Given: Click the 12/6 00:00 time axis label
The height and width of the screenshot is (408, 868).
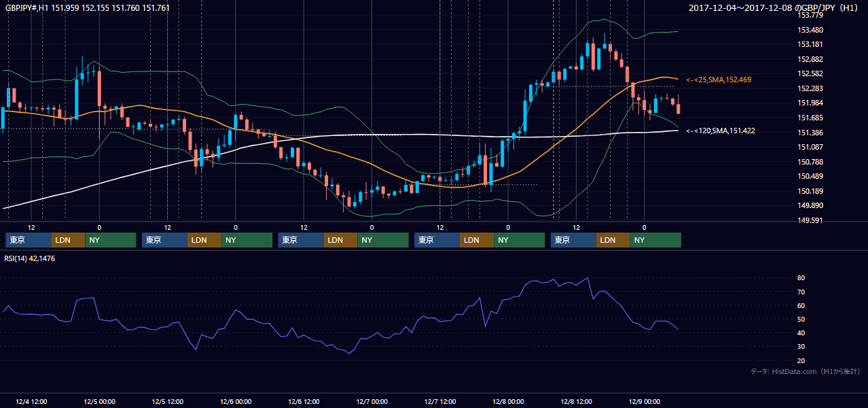Looking at the screenshot, I should [236, 401].
